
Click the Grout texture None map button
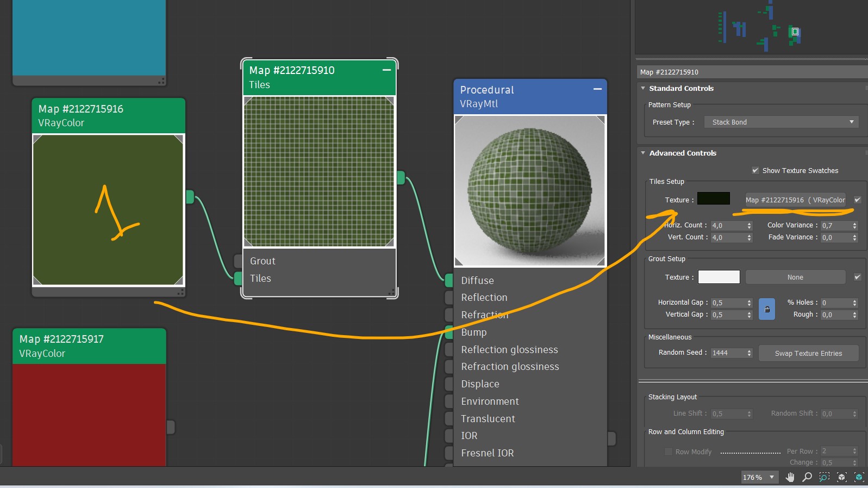[x=795, y=277]
